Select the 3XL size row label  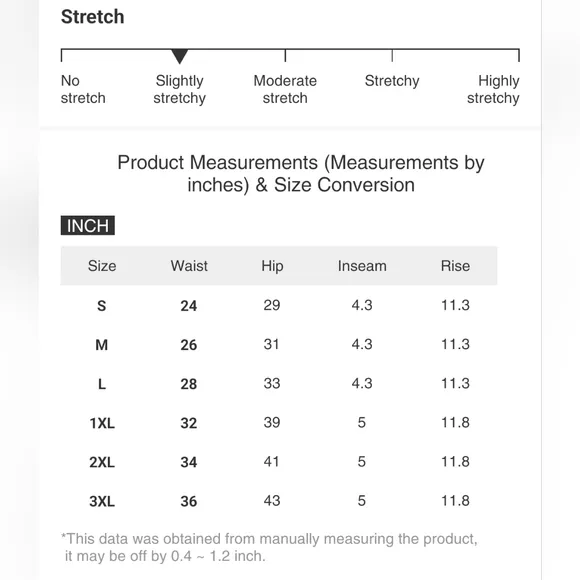click(x=102, y=502)
